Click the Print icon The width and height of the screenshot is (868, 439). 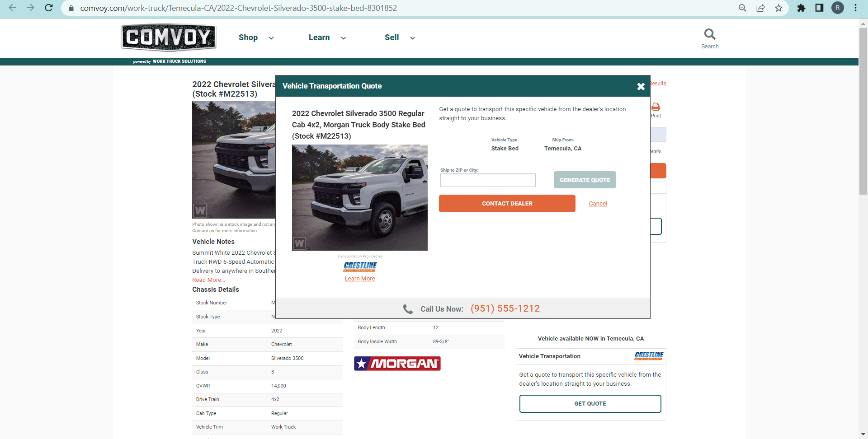coord(656,107)
